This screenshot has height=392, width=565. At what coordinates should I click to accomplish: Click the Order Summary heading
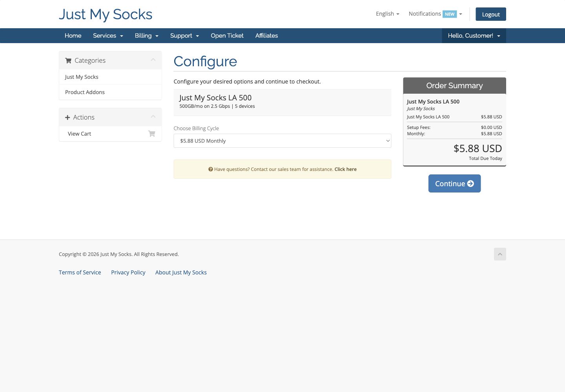[454, 85]
